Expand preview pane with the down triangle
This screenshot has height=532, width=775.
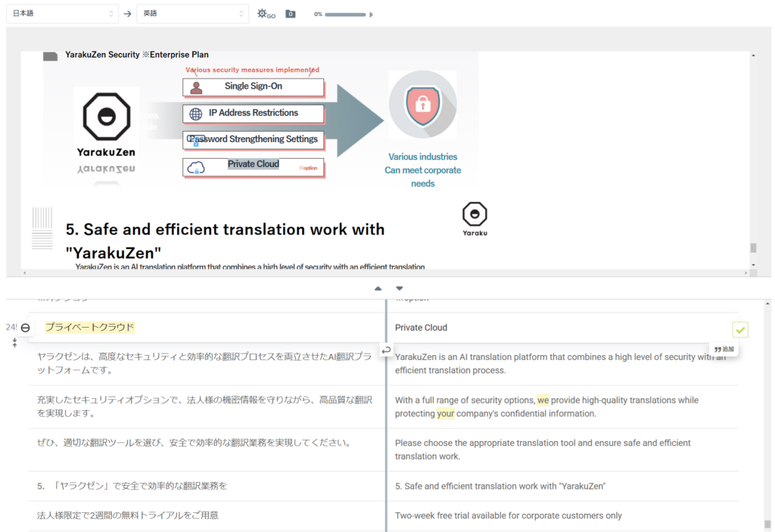(400, 288)
